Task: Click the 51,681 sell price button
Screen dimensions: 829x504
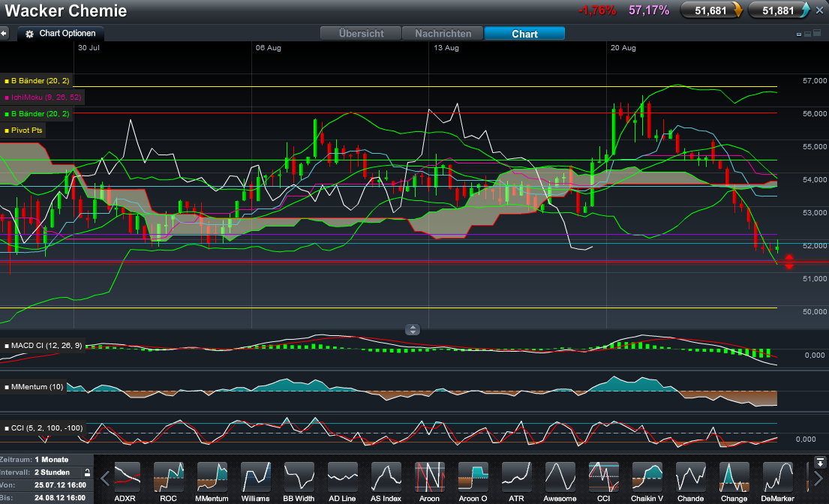Action: click(x=711, y=10)
